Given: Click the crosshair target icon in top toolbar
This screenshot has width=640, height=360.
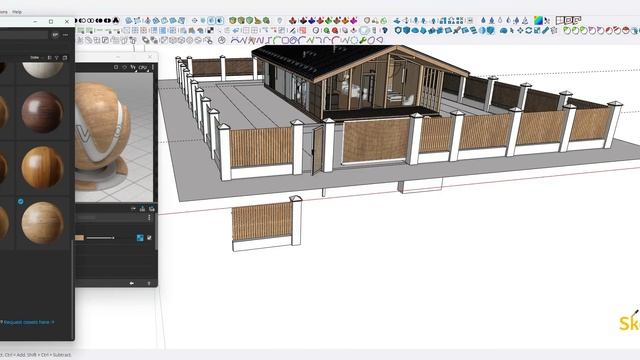Looking at the screenshot, I should click(x=194, y=20).
